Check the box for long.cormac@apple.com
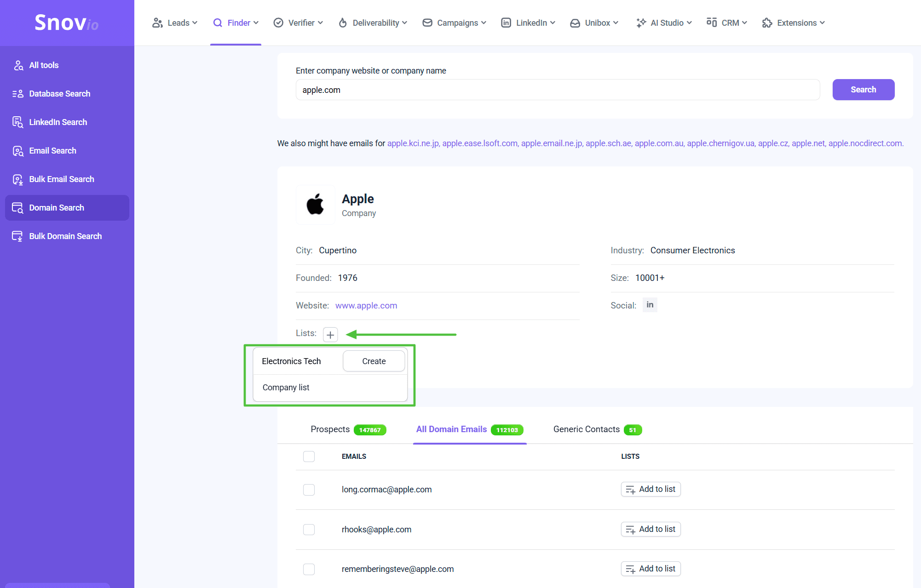This screenshot has height=588, width=921. (x=309, y=490)
